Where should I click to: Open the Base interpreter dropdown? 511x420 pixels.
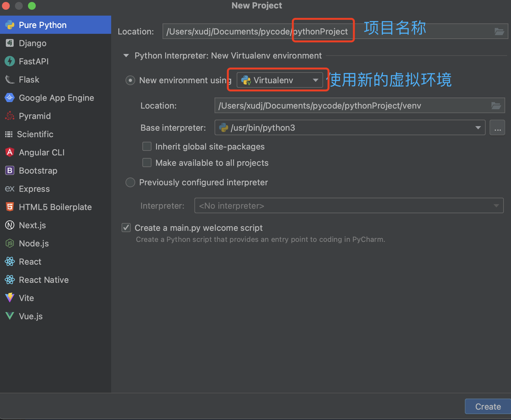coord(350,127)
